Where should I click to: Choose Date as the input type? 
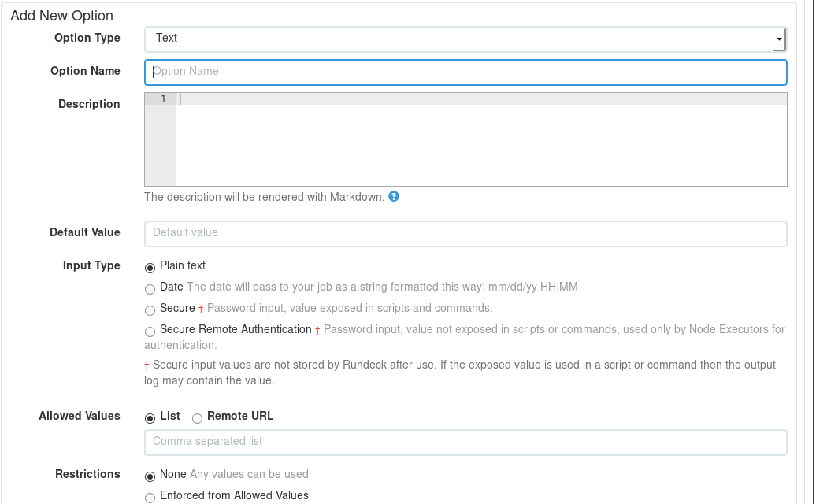[x=150, y=289]
